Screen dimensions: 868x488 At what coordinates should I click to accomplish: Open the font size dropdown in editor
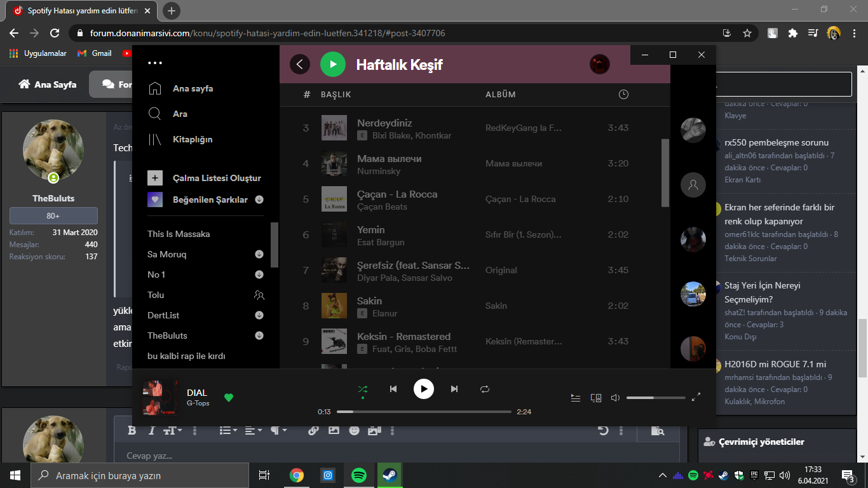pos(173,431)
